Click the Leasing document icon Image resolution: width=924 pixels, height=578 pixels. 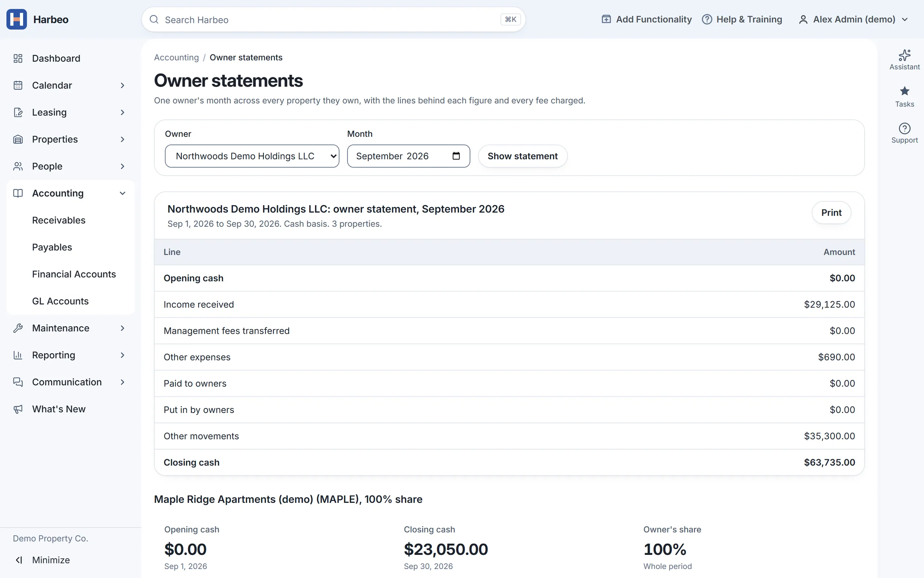pos(18,112)
